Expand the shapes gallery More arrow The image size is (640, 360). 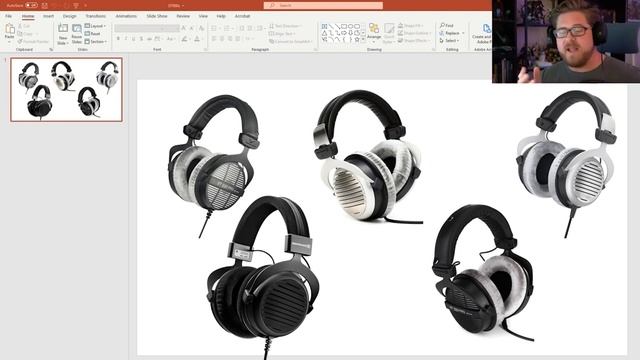[363, 40]
